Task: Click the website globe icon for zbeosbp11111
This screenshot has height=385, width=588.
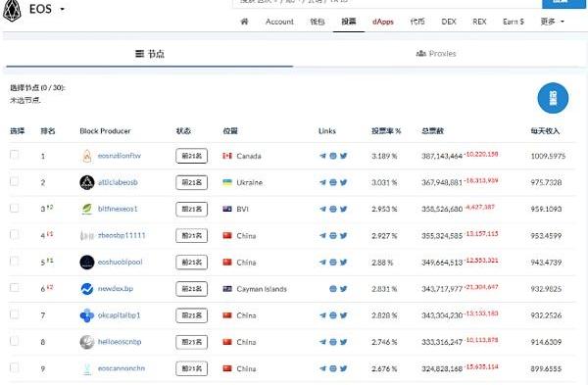Action: [x=333, y=236]
